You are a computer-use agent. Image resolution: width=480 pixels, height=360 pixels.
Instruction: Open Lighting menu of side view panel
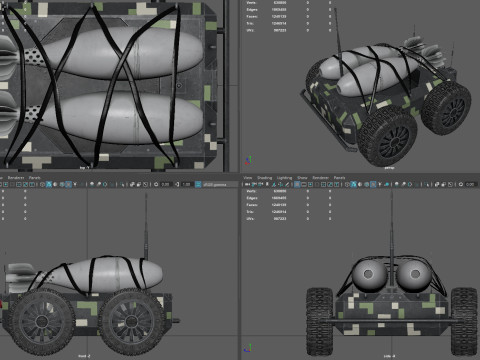point(284,178)
